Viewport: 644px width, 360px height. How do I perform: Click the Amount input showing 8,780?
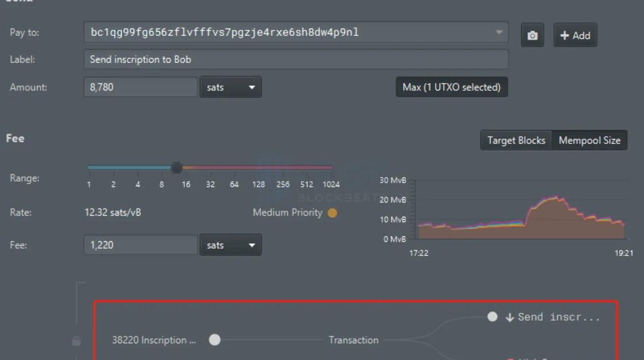pyautogui.click(x=140, y=87)
